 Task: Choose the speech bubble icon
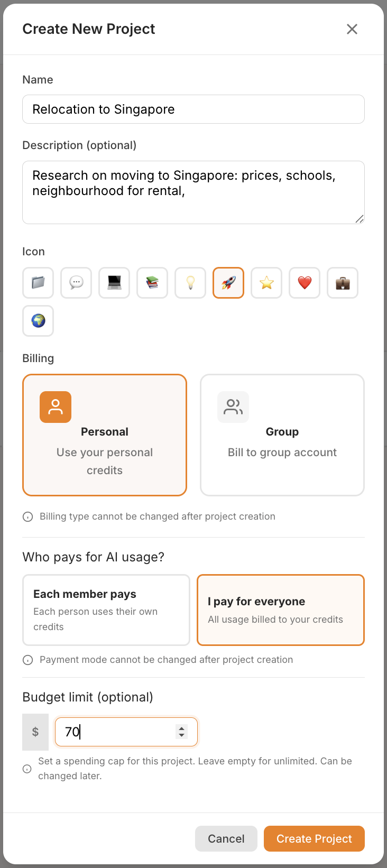point(76,283)
